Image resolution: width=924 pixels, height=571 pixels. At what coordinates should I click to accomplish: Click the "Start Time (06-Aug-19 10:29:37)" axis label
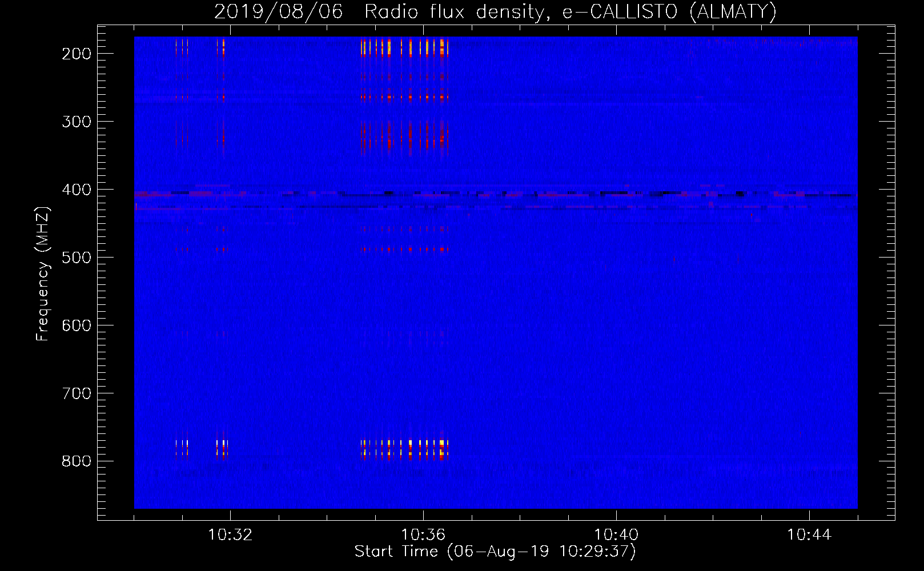[x=495, y=552]
